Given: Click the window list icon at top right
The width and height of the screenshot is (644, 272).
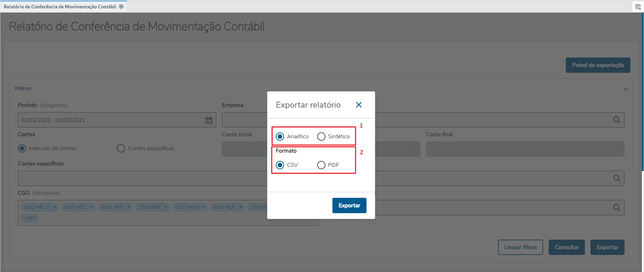Looking at the screenshot, I should coord(638,7).
